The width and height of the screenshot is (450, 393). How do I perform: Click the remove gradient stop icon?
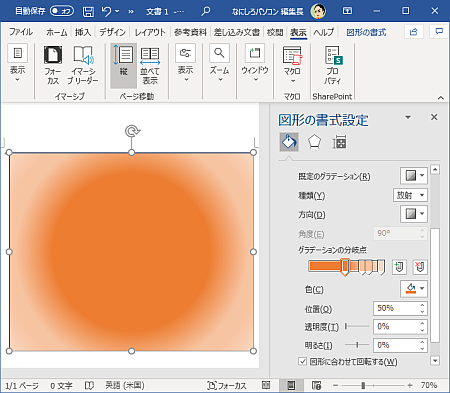tap(420, 267)
